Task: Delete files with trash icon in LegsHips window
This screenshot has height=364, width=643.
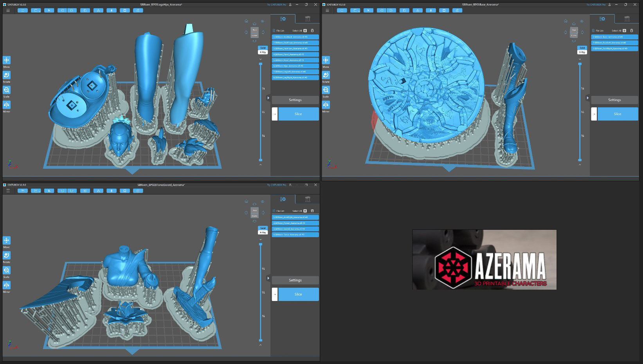Action: pos(312,31)
